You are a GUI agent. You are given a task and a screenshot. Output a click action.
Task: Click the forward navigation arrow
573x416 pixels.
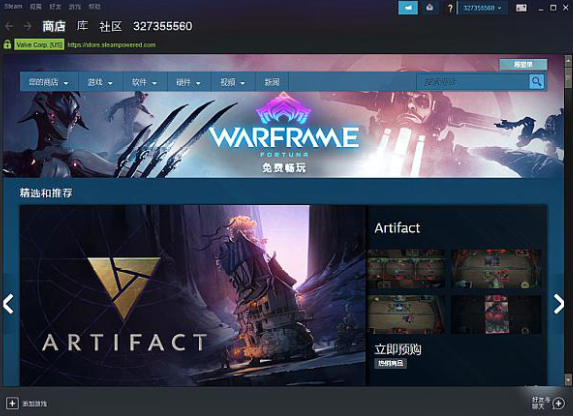pos(27,26)
